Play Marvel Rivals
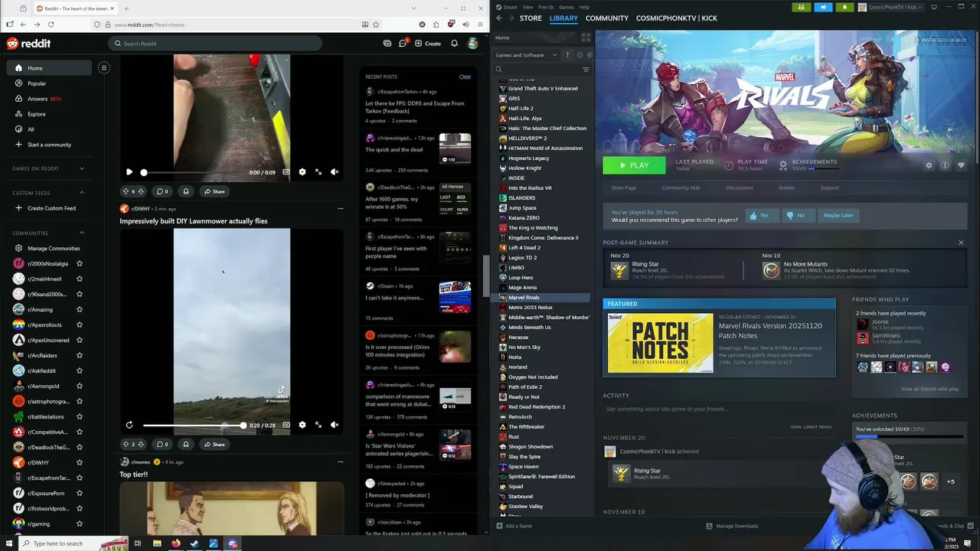Viewport: 980px width, 551px height. pyautogui.click(x=634, y=165)
